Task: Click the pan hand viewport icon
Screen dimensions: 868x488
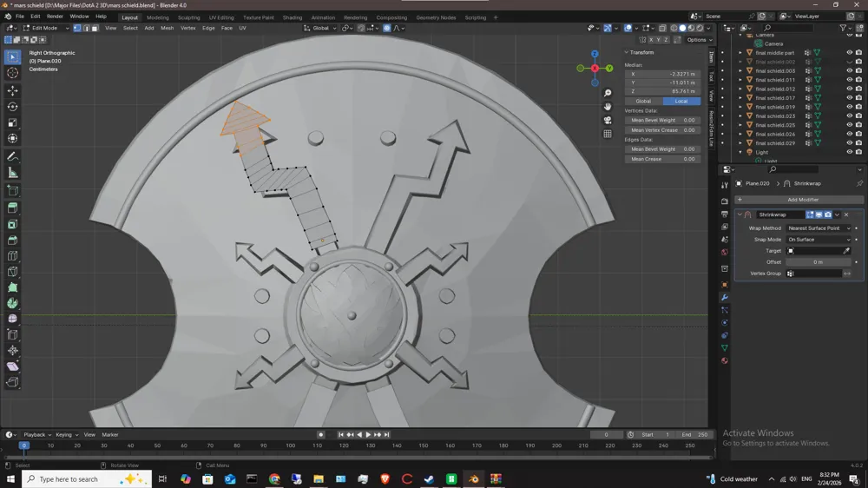Action: pyautogui.click(x=608, y=106)
